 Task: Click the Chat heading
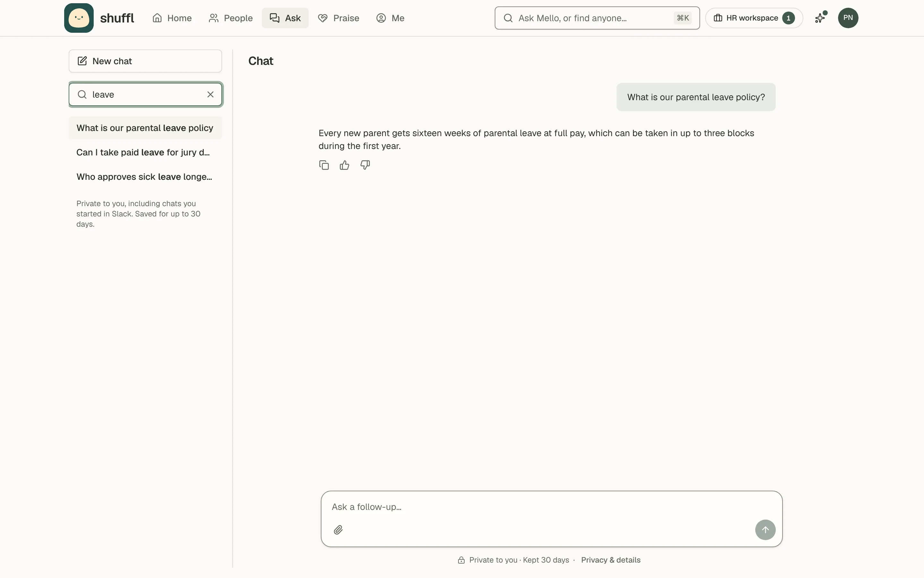tap(261, 61)
